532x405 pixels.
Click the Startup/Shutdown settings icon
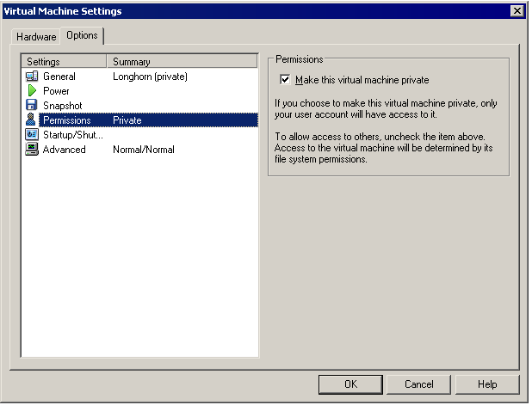coord(32,135)
